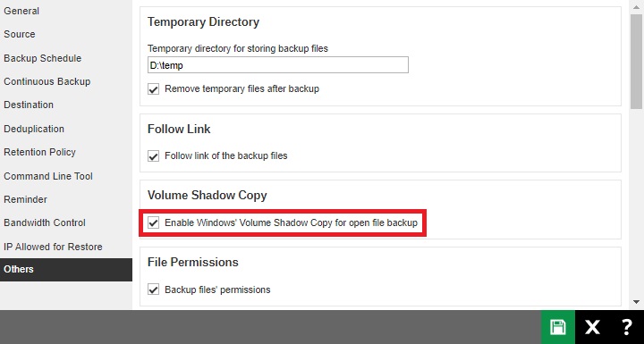Toggle Follow link of the backup files
Image resolution: width=644 pixels, height=344 pixels.
pos(153,156)
